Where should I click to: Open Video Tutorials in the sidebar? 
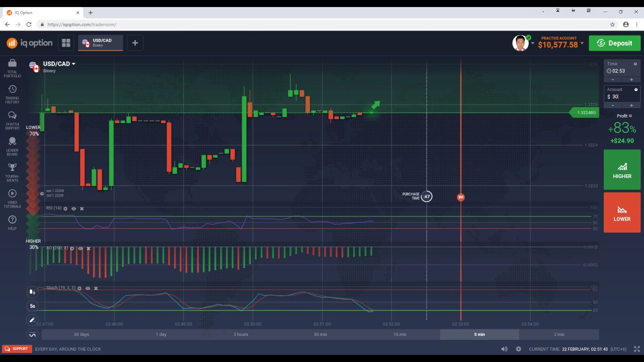click(12, 199)
